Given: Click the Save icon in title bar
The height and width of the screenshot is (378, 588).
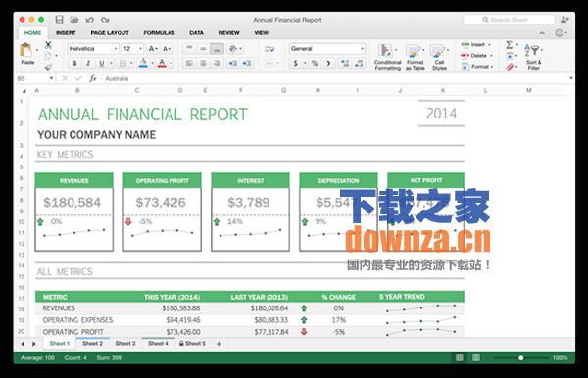Looking at the screenshot, I should pyautogui.click(x=59, y=20).
